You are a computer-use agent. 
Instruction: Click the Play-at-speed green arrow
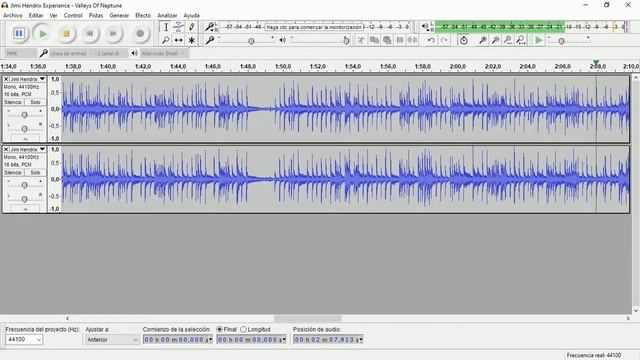(x=539, y=40)
